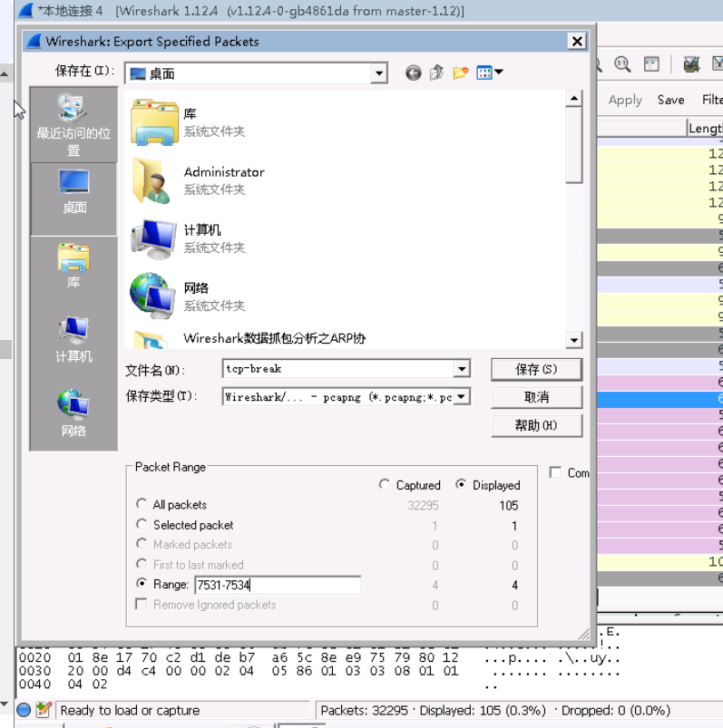Click the edit capture comment status icon

44,710
